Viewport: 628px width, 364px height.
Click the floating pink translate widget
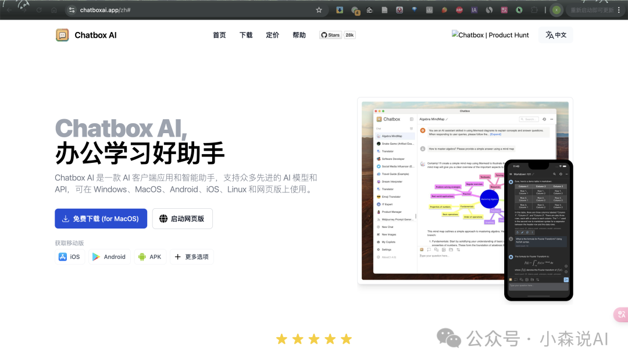click(x=621, y=315)
